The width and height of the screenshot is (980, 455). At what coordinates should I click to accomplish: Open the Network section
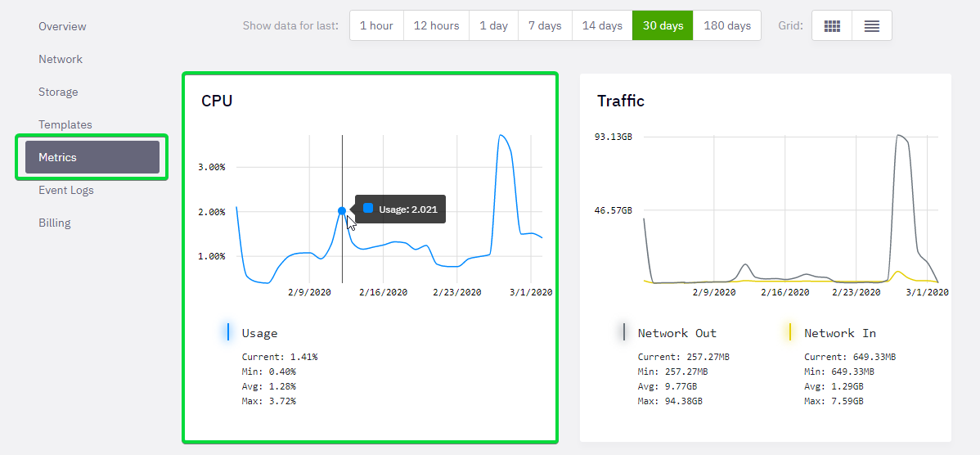coord(61,60)
